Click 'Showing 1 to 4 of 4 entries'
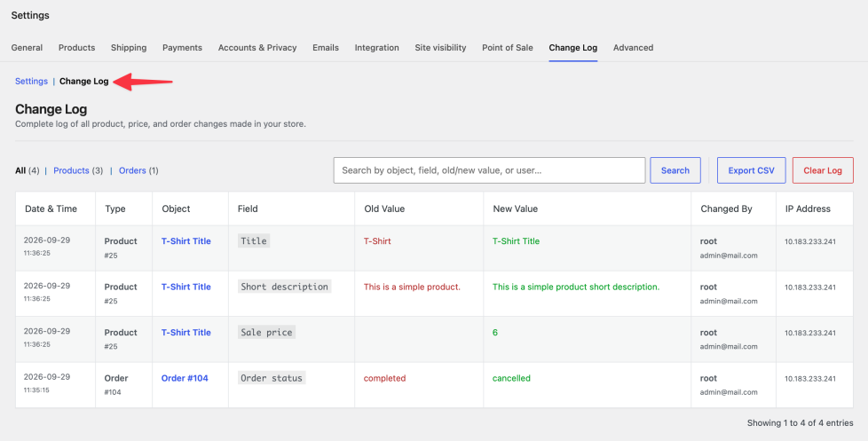868x441 pixels. click(800, 422)
